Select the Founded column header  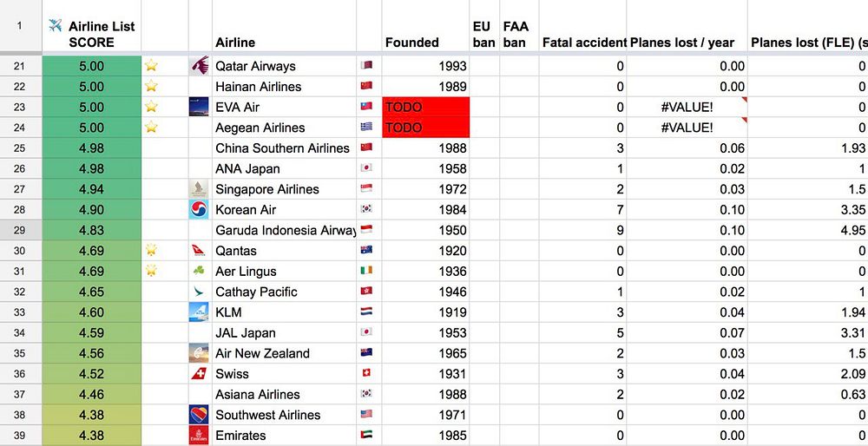coord(412,42)
